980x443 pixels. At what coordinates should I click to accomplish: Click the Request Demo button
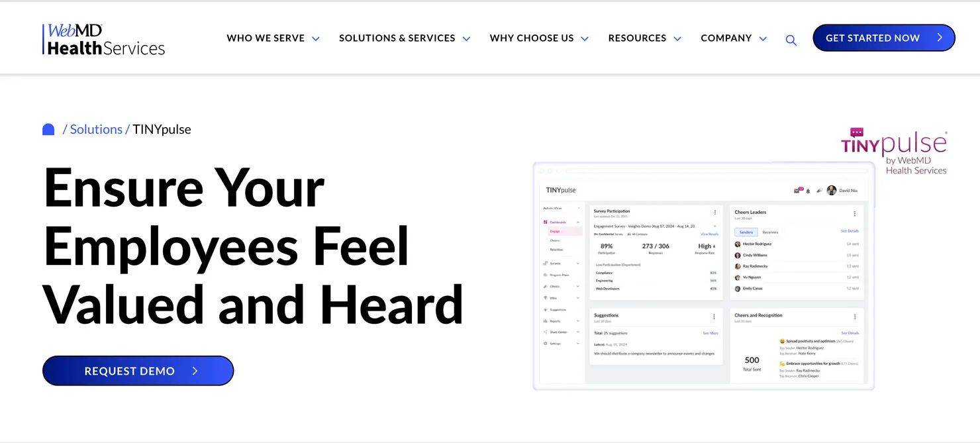(x=138, y=371)
